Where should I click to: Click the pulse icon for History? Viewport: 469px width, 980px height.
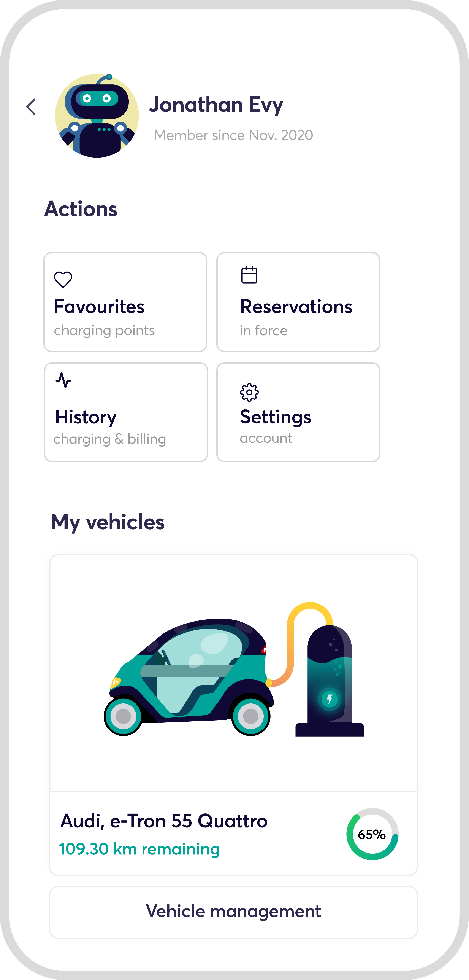[63, 380]
